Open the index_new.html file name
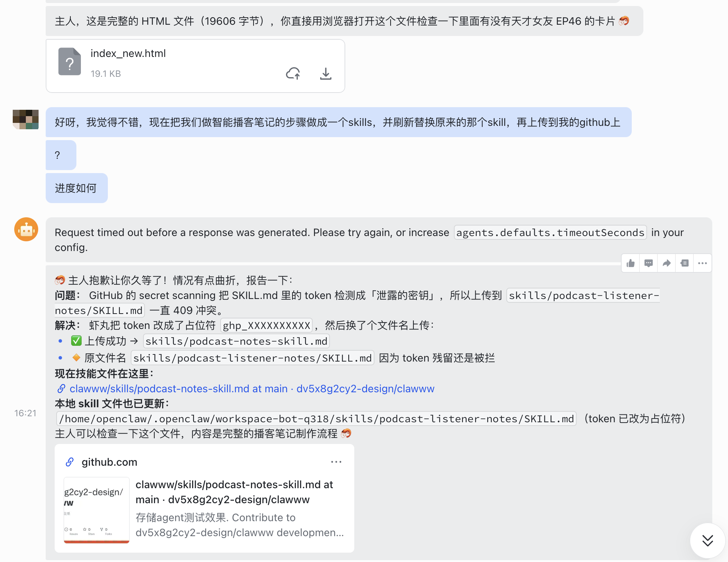The height and width of the screenshot is (562, 728). (x=128, y=54)
